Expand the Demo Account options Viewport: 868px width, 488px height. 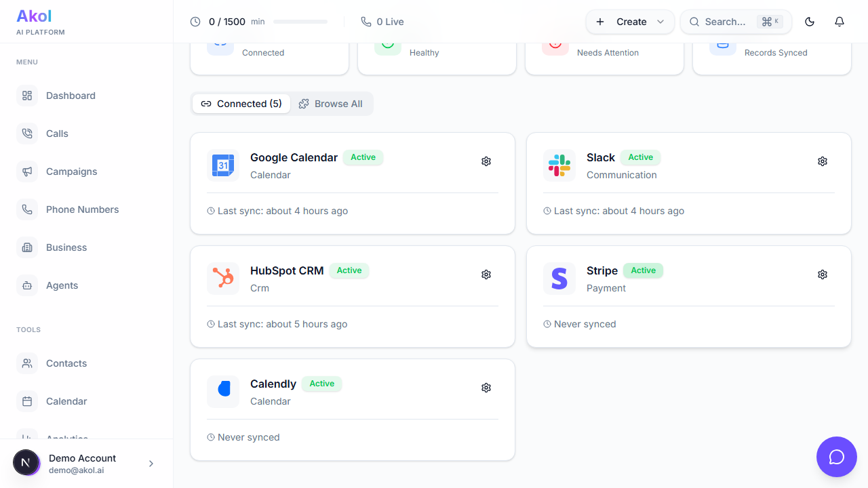151,463
